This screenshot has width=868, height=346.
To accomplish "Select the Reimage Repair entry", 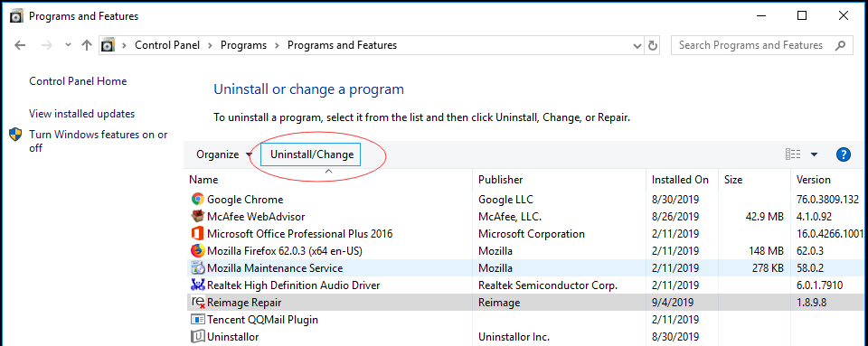I will tap(244, 303).
